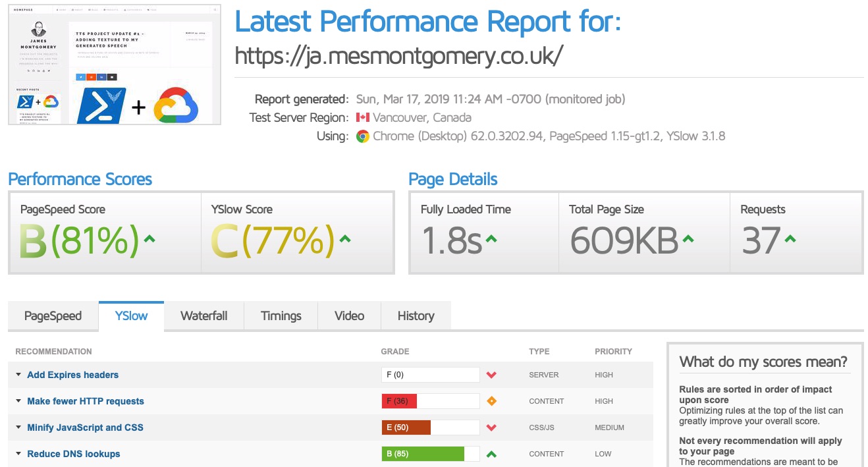Click the red decline arrow for Add Expires headers
The height and width of the screenshot is (467, 868).
point(491,374)
